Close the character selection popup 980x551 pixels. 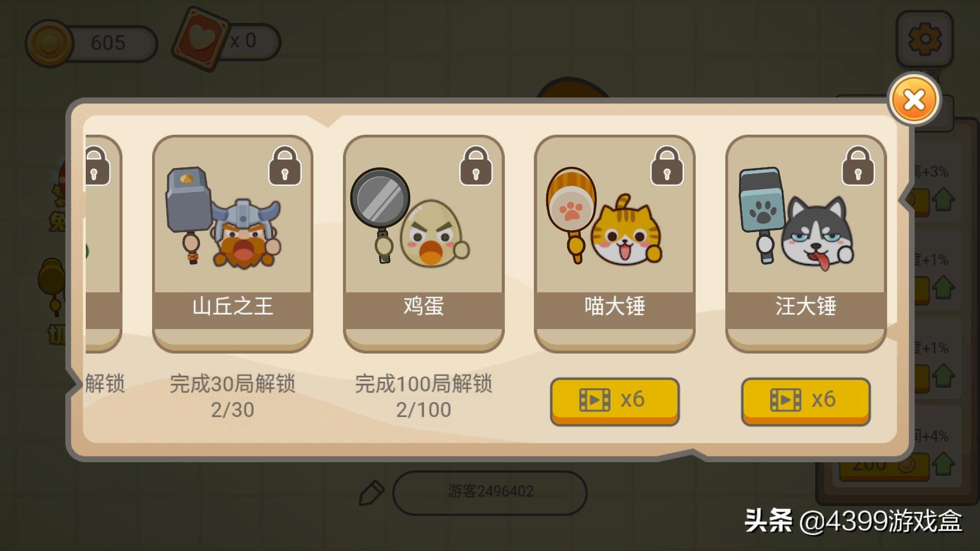tap(914, 99)
